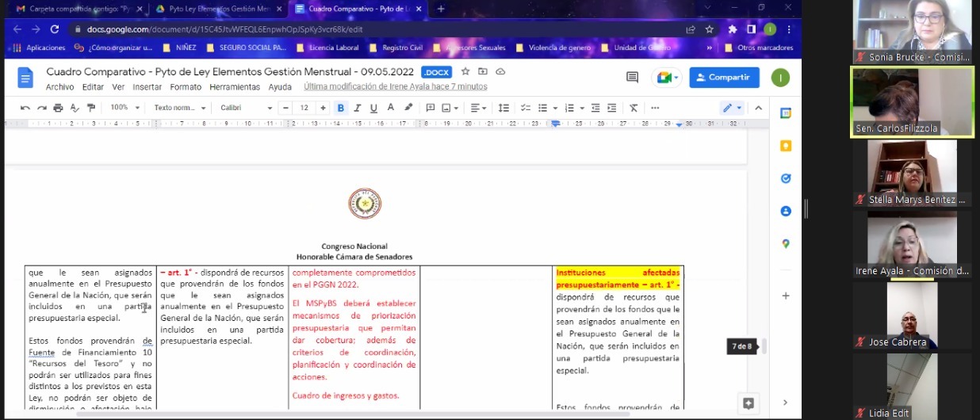Screen dimensions: 980x420
Task: Increase the paragraph indent
Action: tap(612, 108)
